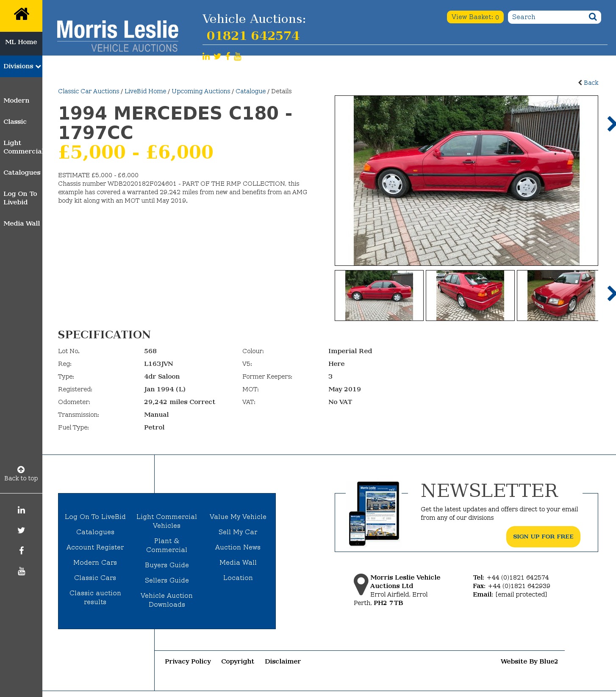The width and height of the screenshot is (616, 697).
Task: Open Classic Cars footer link
Action: (95, 578)
